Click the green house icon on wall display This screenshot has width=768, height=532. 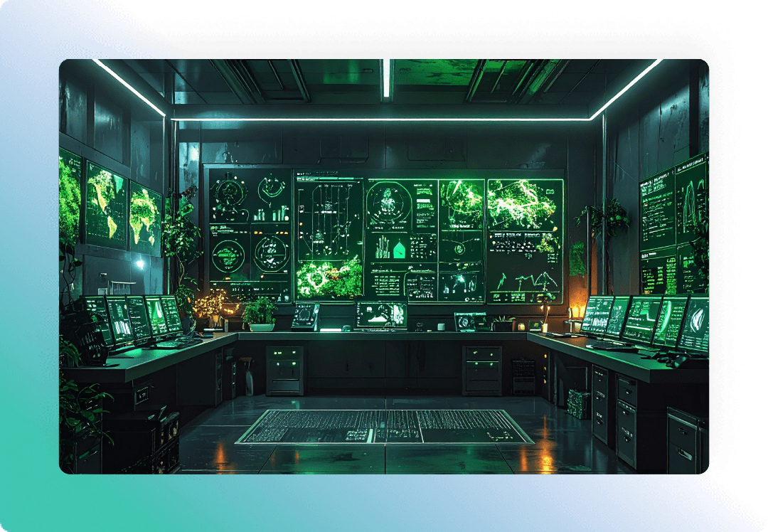coord(398,249)
